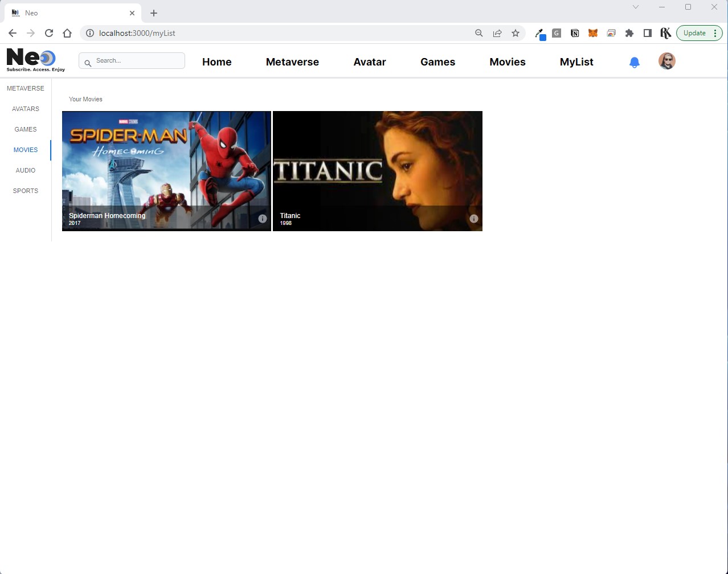
Task: Open the extensions puzzle menu
Action: point(629,33)
